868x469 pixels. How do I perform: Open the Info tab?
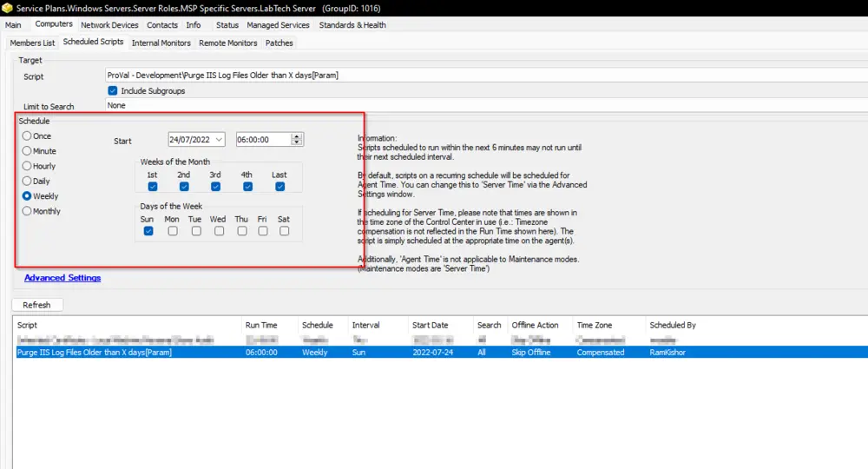[x=194, y=25]
